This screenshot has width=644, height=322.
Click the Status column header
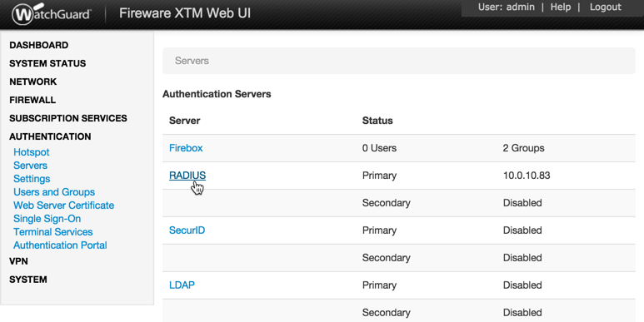[377, 121]
